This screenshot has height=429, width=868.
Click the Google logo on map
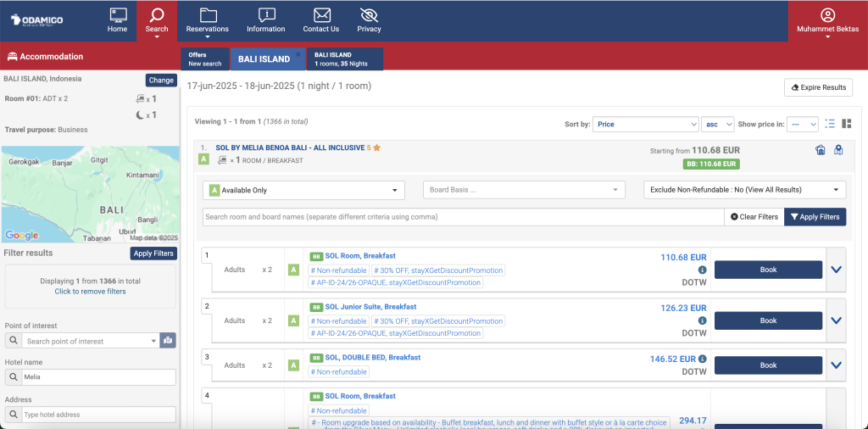click(x=21, y=235)
